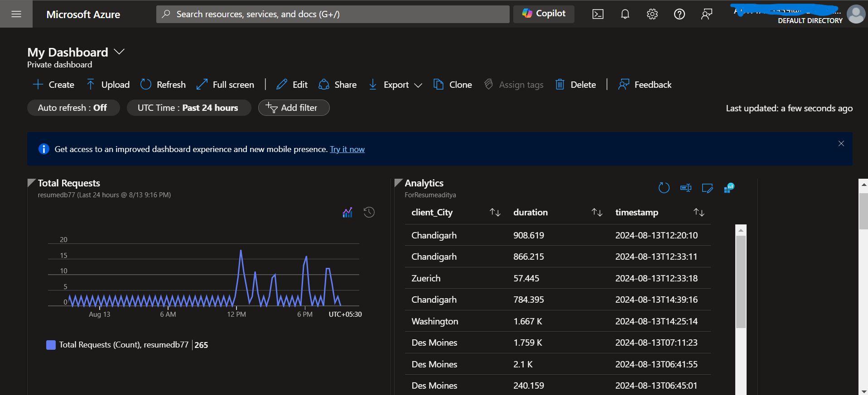Image resolution: width=868 pixels, height=395 pixels.
Task: Change UTC Time Past 24 hours range
Action: point(188,108)
